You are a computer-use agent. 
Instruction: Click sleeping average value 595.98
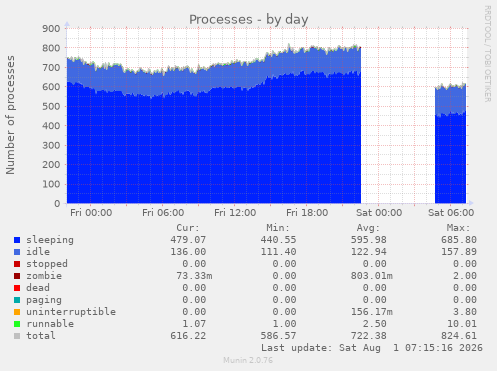point(369,240)
